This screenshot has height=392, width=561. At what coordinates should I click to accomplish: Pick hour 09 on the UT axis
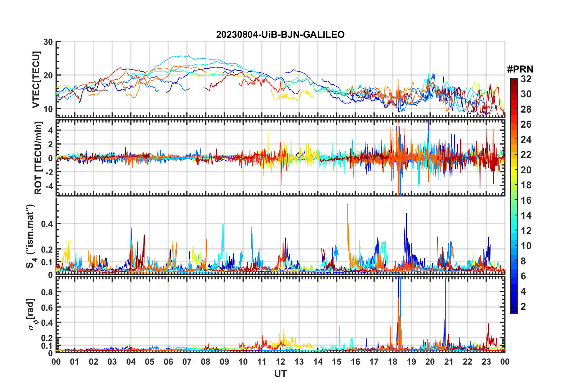(224, 362)
